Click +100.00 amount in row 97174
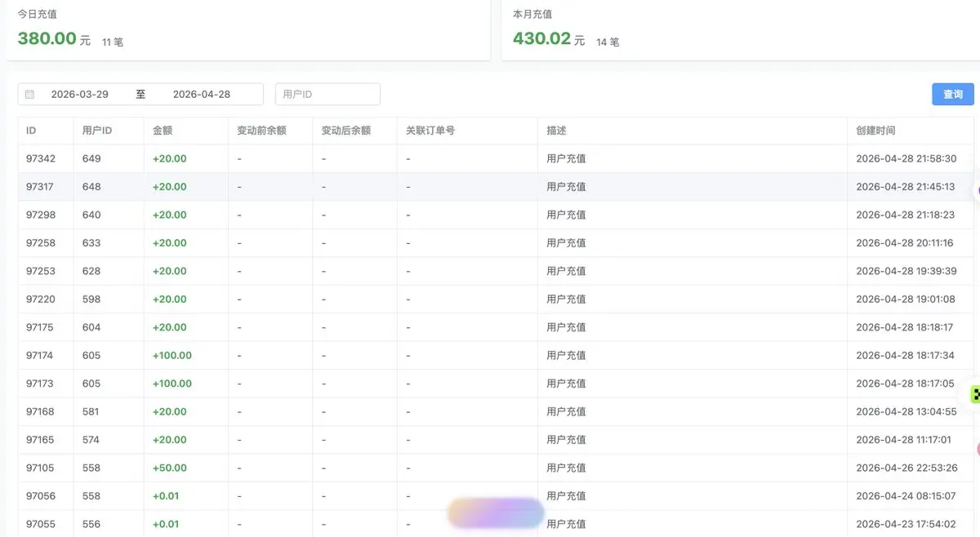The image size is (980, 537). coord(172,356)
